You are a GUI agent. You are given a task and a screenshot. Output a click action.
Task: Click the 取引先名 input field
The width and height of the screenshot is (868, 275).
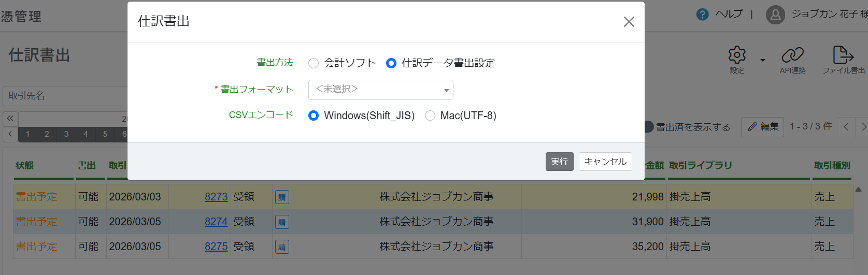65,96
